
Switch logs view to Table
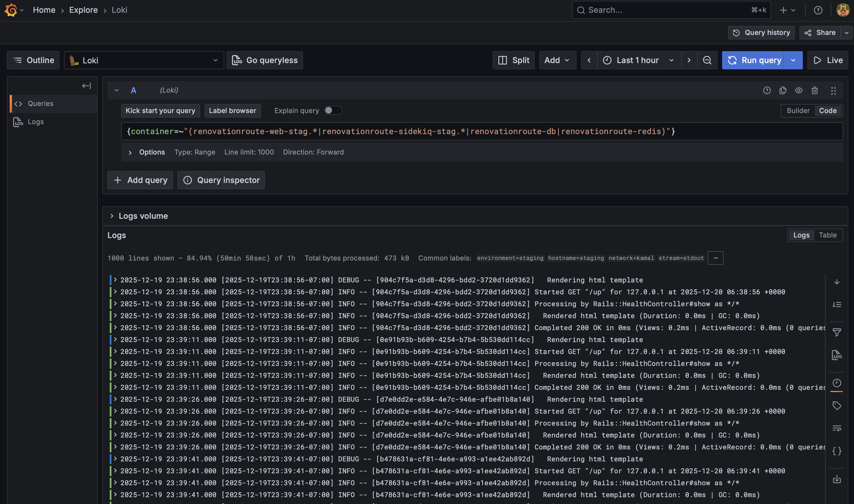coord(828,235)
